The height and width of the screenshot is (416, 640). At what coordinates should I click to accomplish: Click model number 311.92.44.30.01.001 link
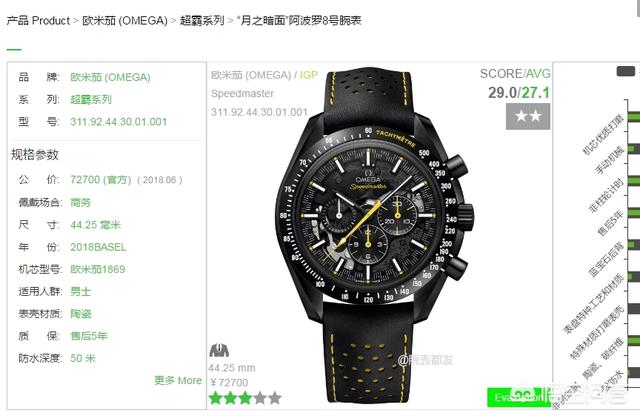[119, 122]
